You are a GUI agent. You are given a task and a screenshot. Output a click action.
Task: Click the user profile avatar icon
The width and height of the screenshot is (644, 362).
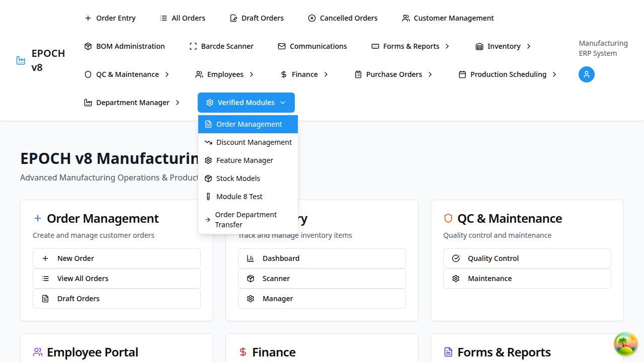pyautogui.click(x=586, y=74)
